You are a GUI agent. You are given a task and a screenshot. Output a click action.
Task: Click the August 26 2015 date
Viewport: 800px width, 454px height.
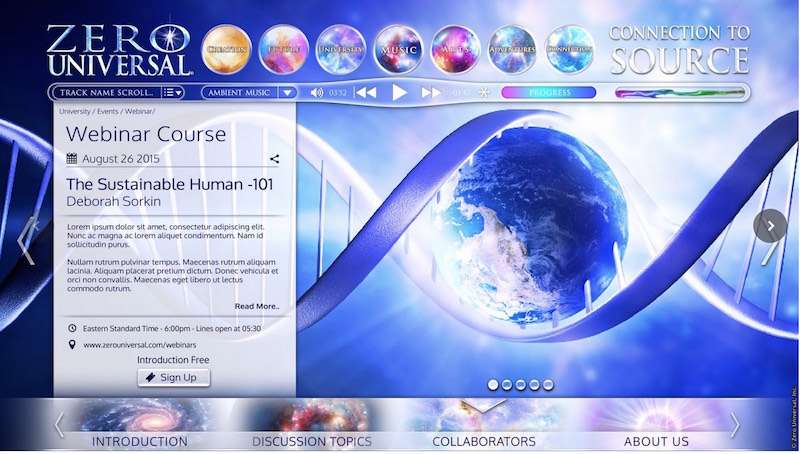(x=121, y=159)
